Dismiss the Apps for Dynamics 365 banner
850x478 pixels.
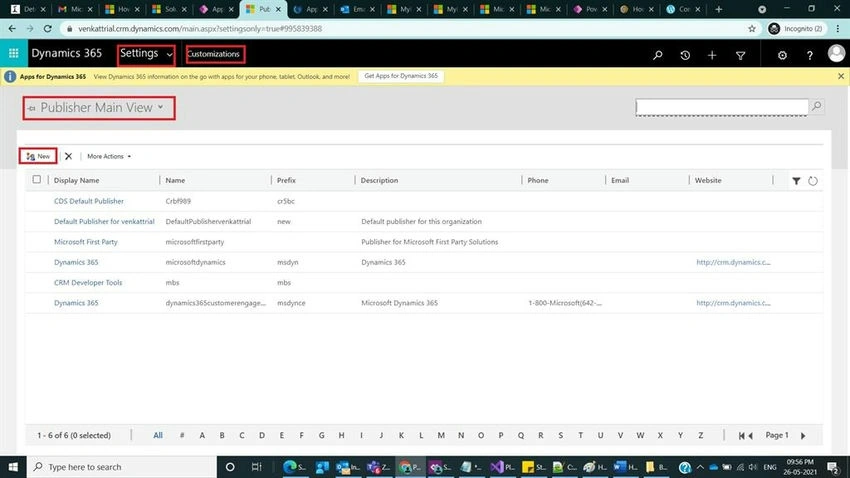coord(841,76)
